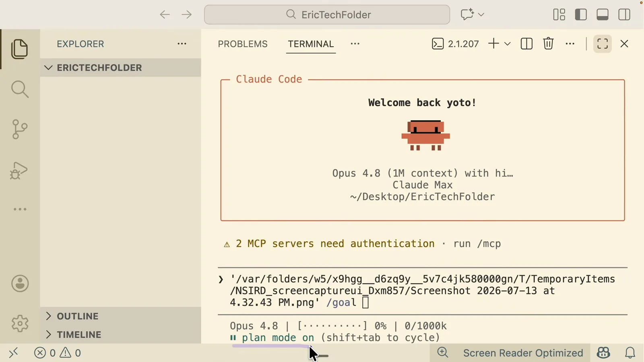
Task: Toggle maximized panel size
Action: [x=603, y=43]
